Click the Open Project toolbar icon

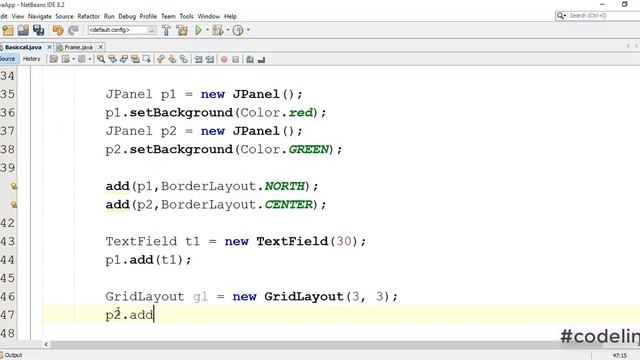(23, 30)
